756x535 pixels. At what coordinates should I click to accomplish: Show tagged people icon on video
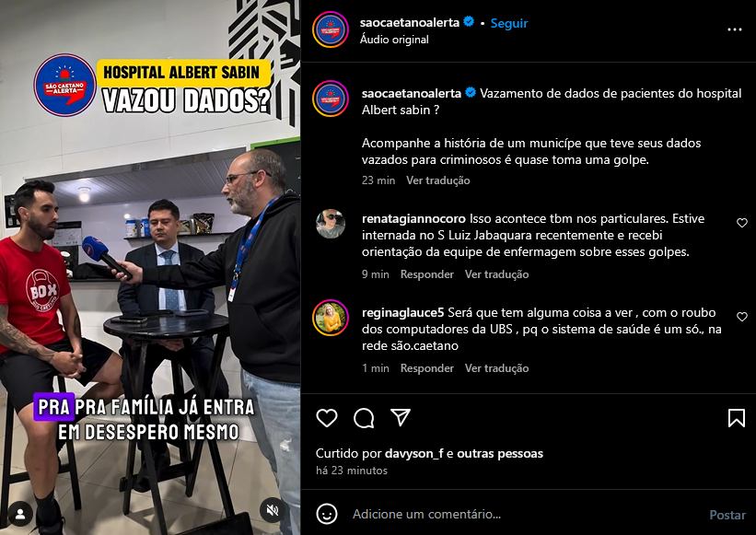[x=20, y=514]
